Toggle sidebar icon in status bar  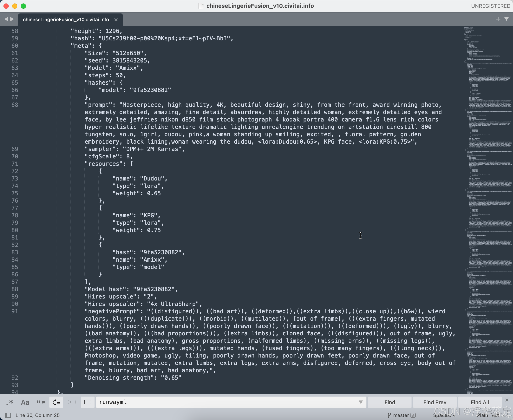click(x=8, y=415)
